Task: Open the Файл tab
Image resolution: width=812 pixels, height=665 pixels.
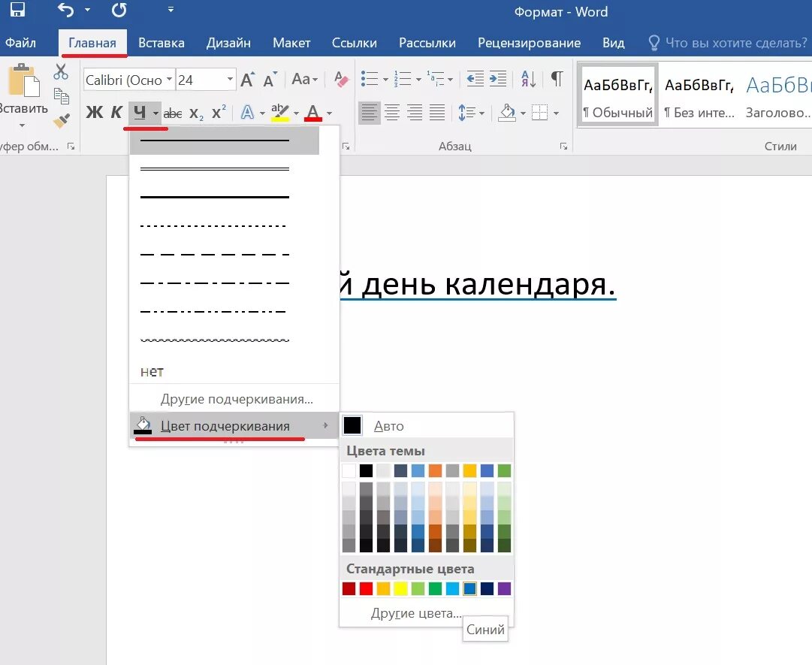Action: coord(21,43)
